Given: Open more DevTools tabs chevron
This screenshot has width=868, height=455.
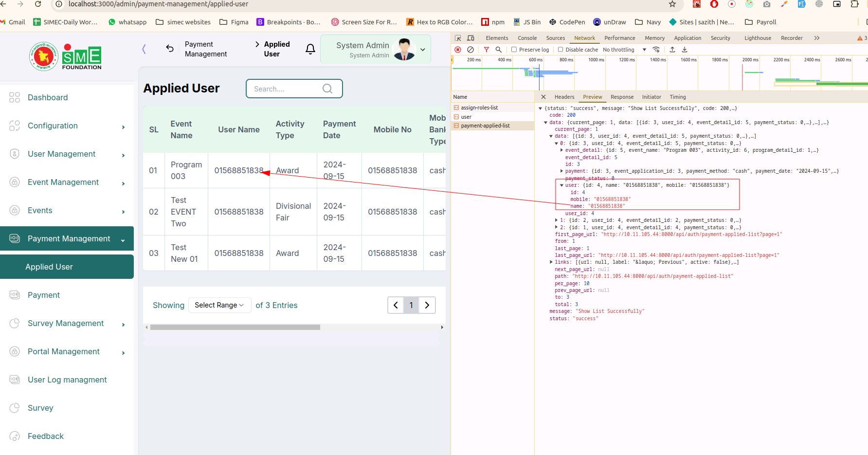Looking at the screenshot, I should pos(817,38).
